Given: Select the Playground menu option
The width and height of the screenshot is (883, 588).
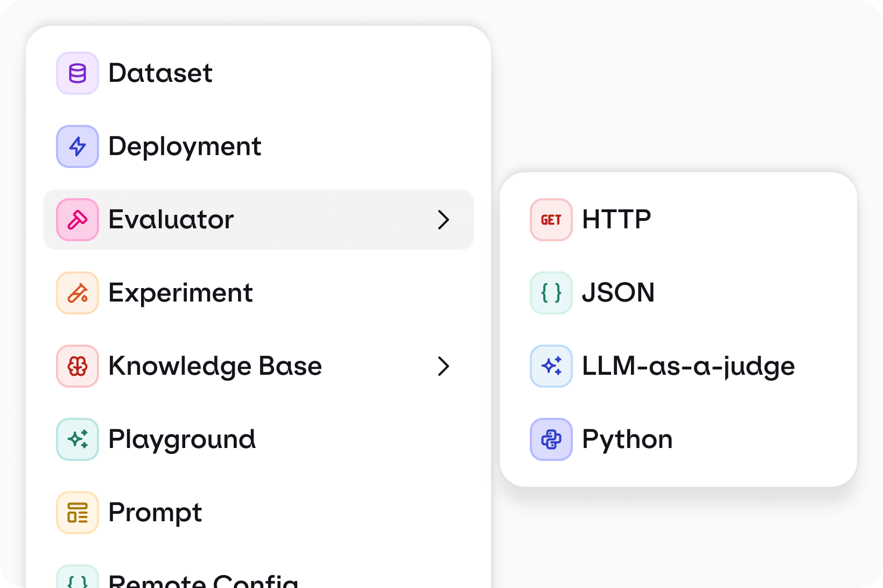Looking at the screenshot, I should click(182, 439).
